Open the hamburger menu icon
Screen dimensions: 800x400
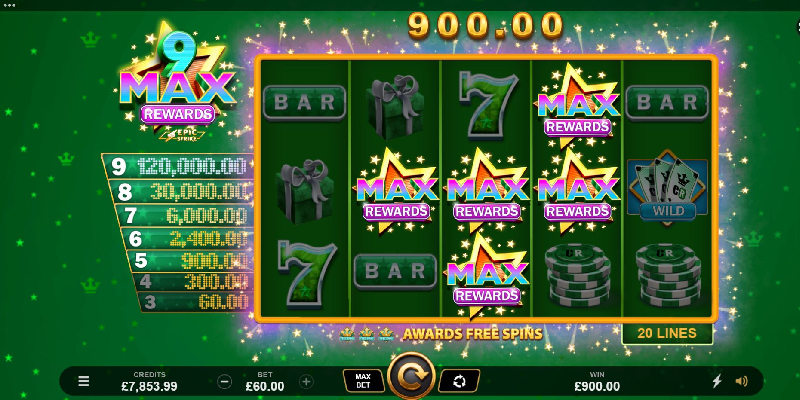pyautogui.click(x=84, y=381)
